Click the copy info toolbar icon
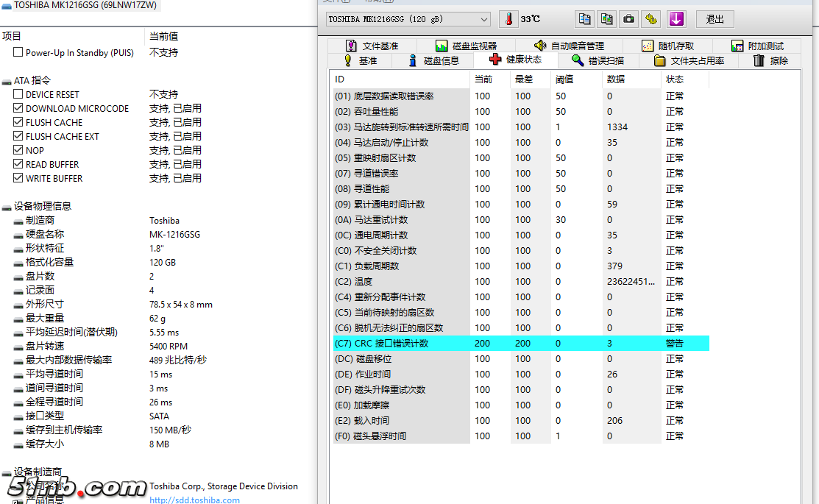The image size is (819, 504). pyautogui.click(x=584, y=19)
